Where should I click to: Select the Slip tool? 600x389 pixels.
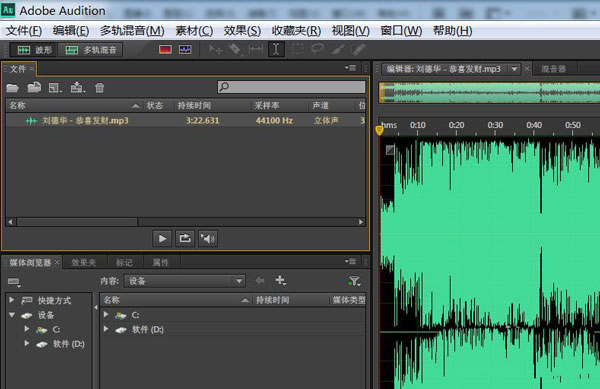click(255, 49)
